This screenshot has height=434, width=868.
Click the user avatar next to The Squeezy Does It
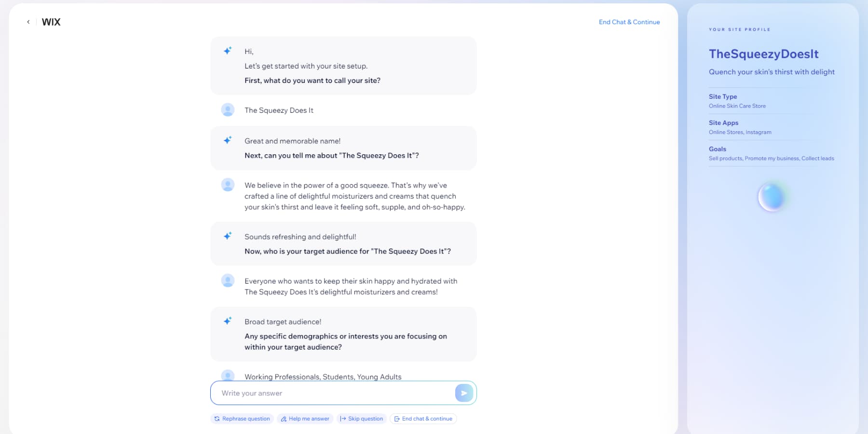click(228, 110)
